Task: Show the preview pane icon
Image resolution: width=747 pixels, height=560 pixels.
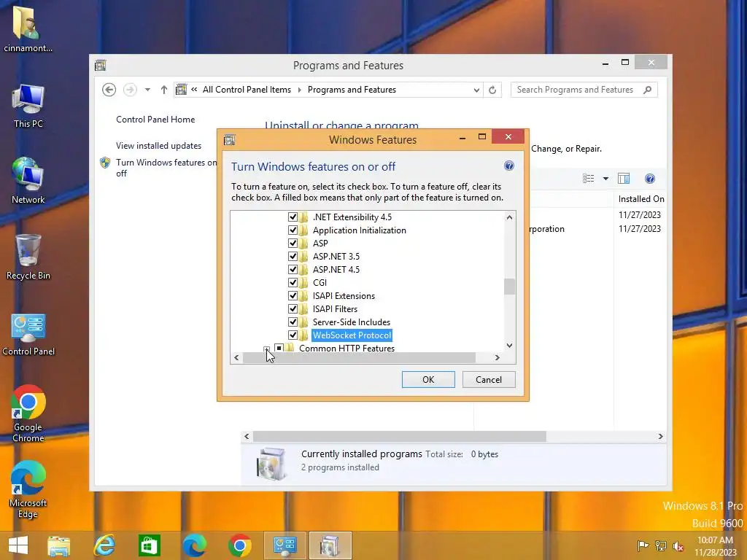Action: (x=624, y=179)
